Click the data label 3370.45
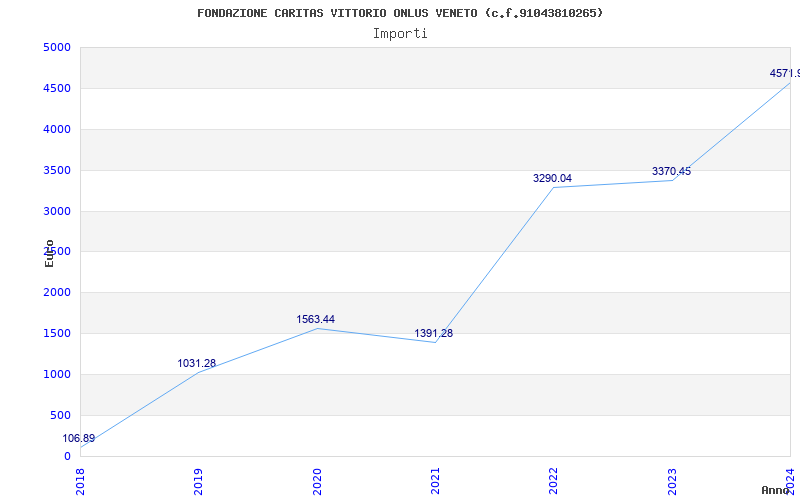Image resolution: width=800 pixels, height=500 pixels. (x=671, y=171)
